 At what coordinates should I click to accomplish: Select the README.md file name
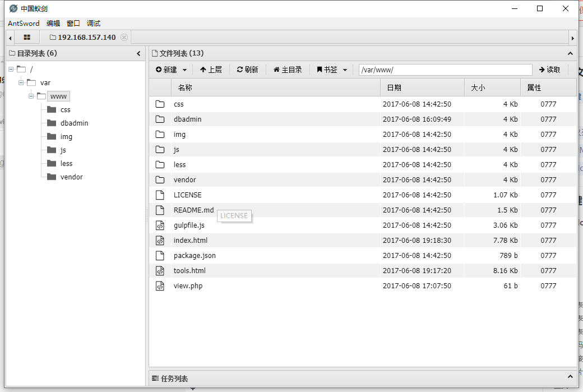click(x=194, y=210)
